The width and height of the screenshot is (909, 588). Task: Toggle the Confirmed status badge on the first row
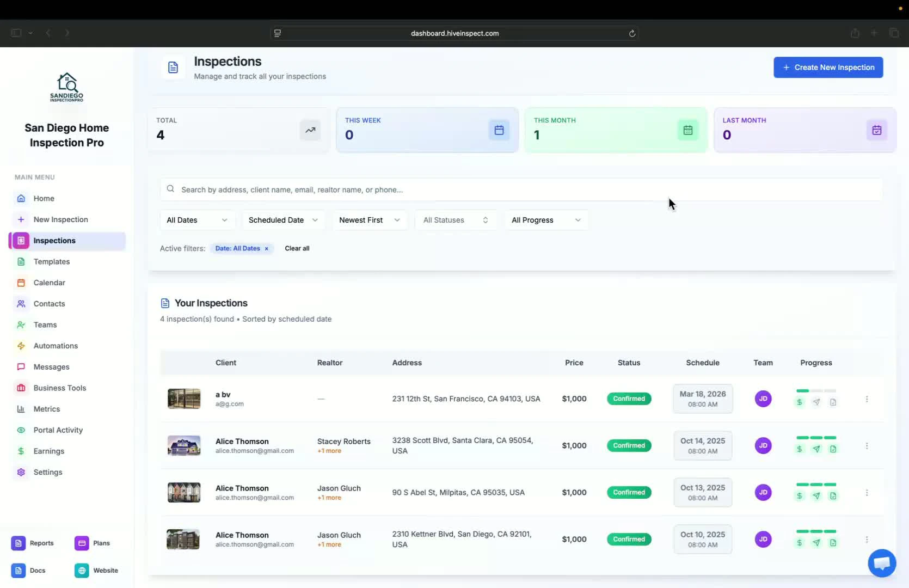click(628, 399)
